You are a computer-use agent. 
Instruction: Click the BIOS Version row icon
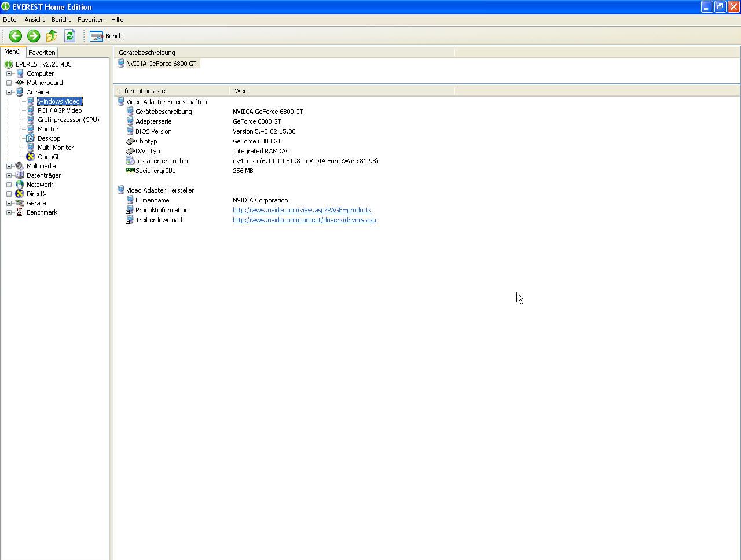[130, 131]
